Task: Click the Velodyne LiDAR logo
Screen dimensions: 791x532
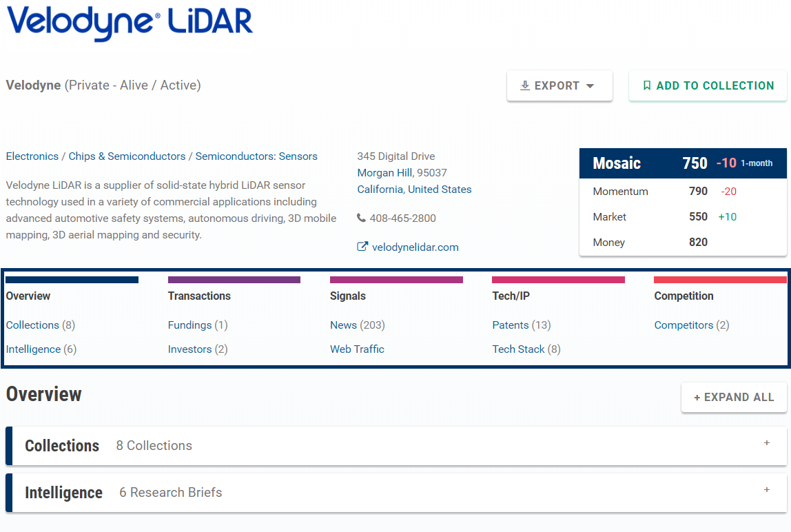Action: tap(130, 23)
